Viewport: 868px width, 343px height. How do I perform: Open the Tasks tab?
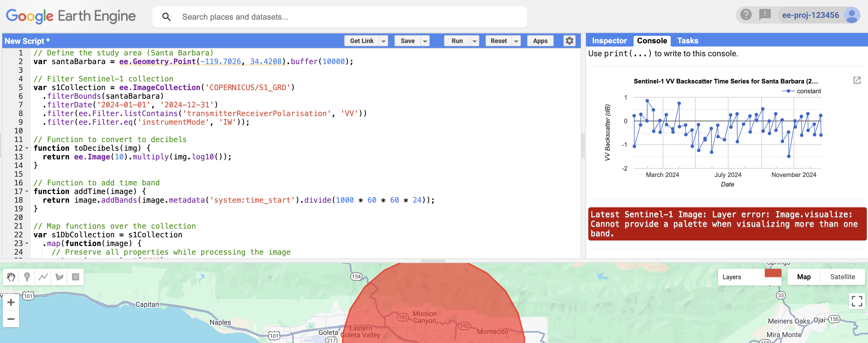pos(687,41)
